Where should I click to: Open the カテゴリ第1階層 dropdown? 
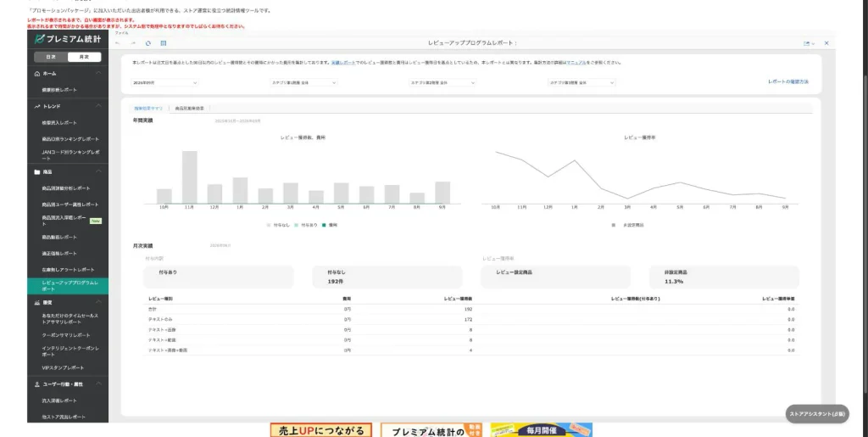(x=303, y=82)
